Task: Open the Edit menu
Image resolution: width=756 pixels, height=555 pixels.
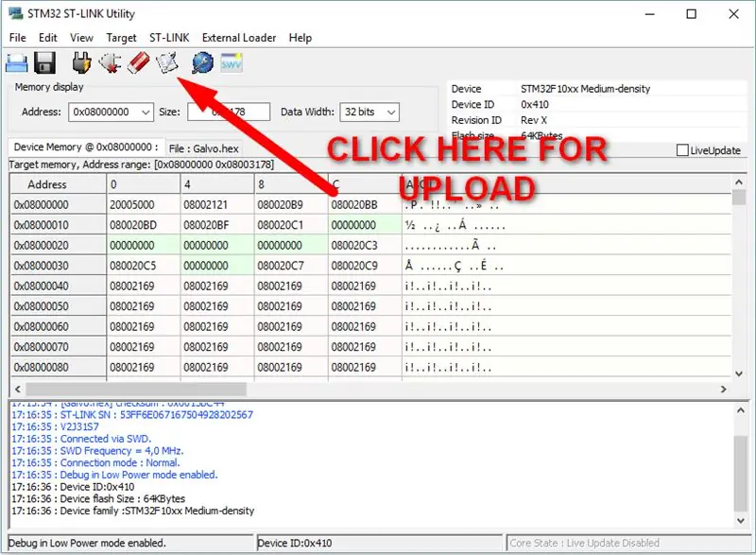Action: point(48,38)
